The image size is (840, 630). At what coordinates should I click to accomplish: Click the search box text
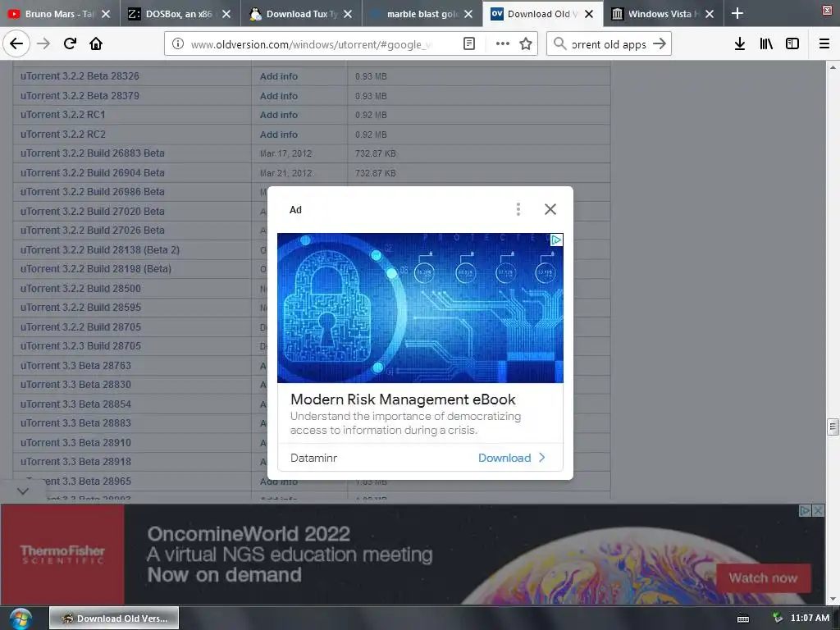pos(609,44)
